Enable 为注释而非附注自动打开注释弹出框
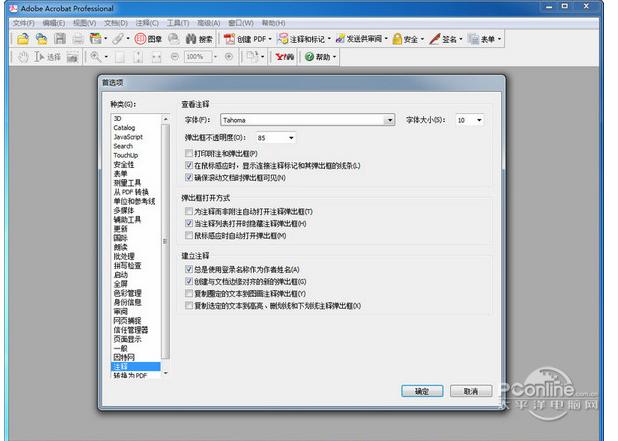 pyautogui.click(x=189, y=211)
